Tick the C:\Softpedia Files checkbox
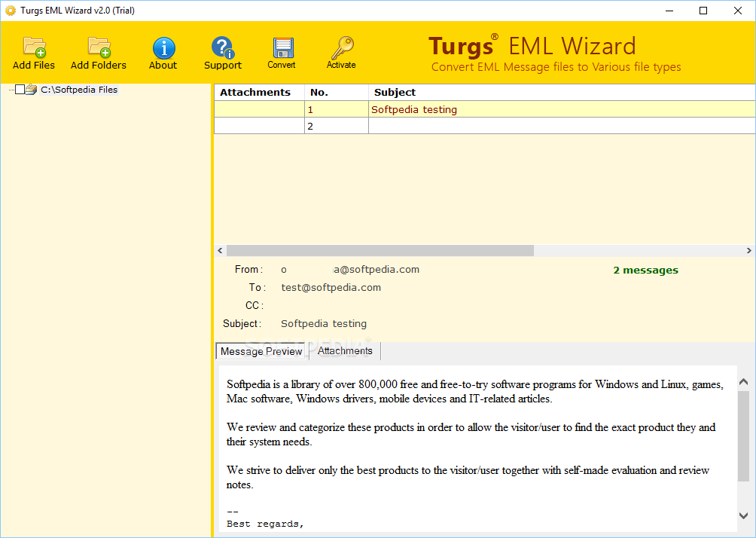 (20, 90)
